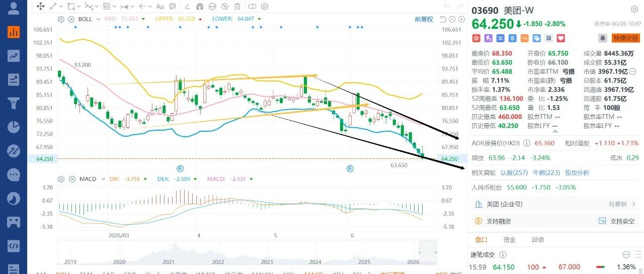Select the rectangle shape drawing tool

[x=71, y=7]
